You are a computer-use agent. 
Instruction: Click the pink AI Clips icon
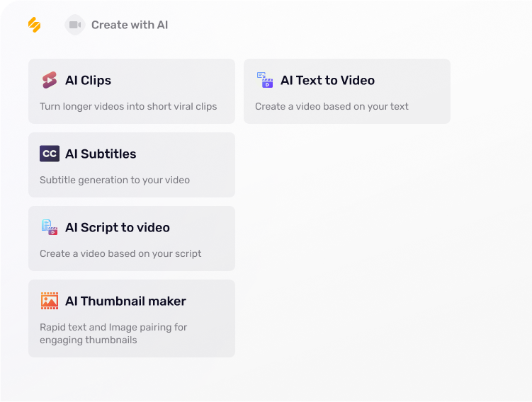point(49,80)
